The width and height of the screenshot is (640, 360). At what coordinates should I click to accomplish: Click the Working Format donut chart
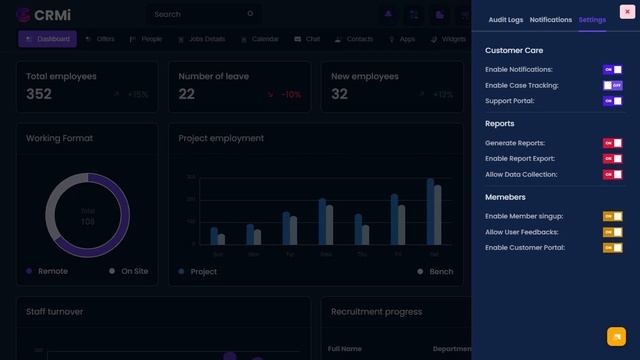(88, 215)
